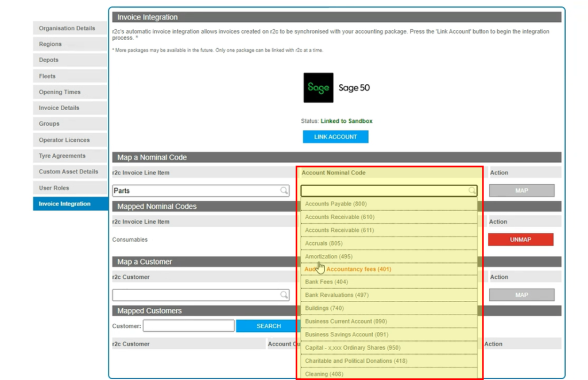Click the MAP button beside Parts
Viewport: 588px width, 380px height.
point(521,190)
